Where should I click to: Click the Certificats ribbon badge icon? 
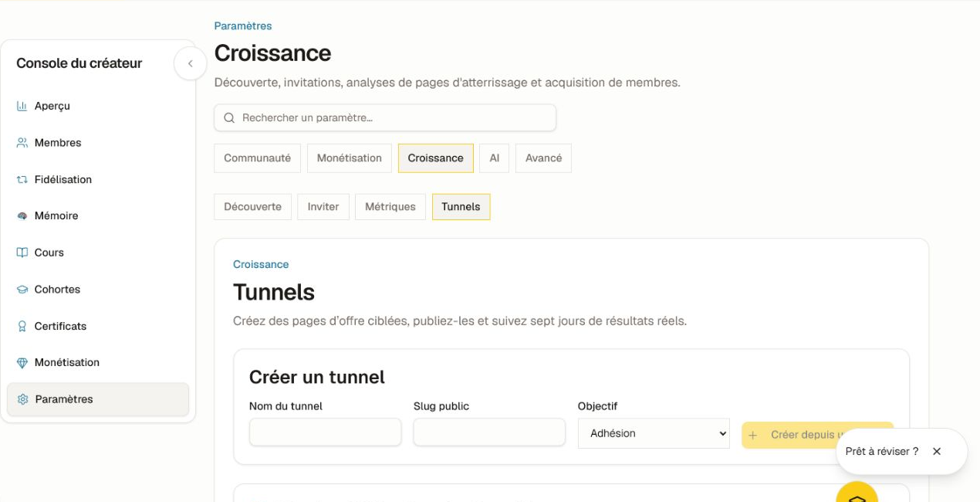click(22, 326)
